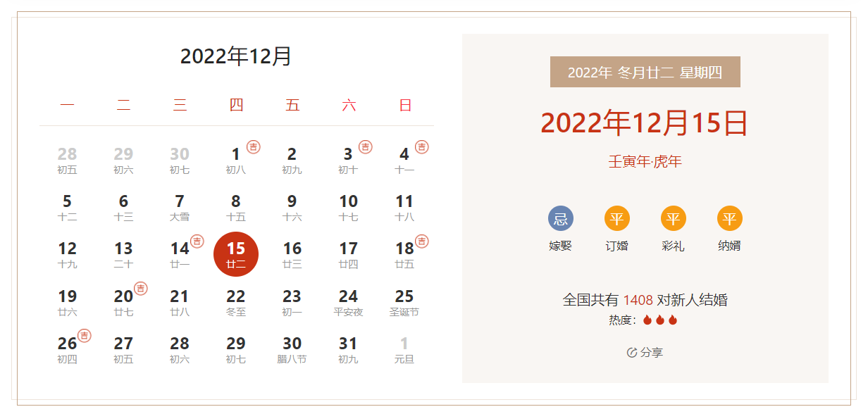Click the 2022年12月 month title
The width and height of the screenshot is (868, 414).
pyautogui.click(x=236, y=56)
